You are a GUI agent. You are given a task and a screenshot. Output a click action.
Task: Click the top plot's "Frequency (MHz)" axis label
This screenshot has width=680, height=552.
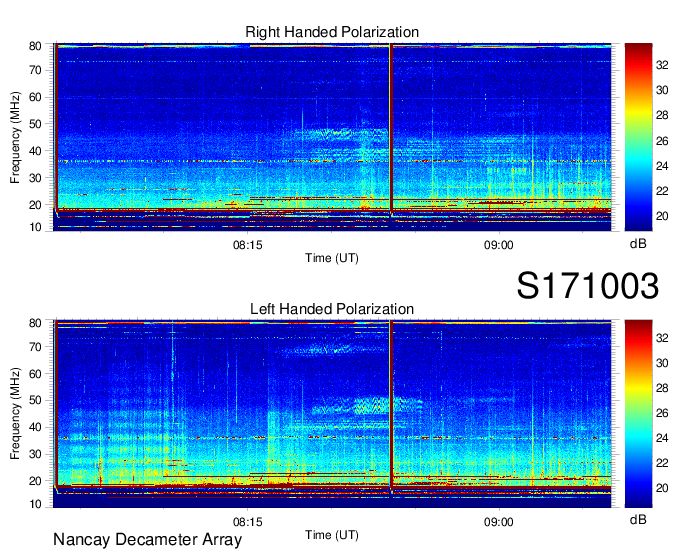(x=15, y=137)
